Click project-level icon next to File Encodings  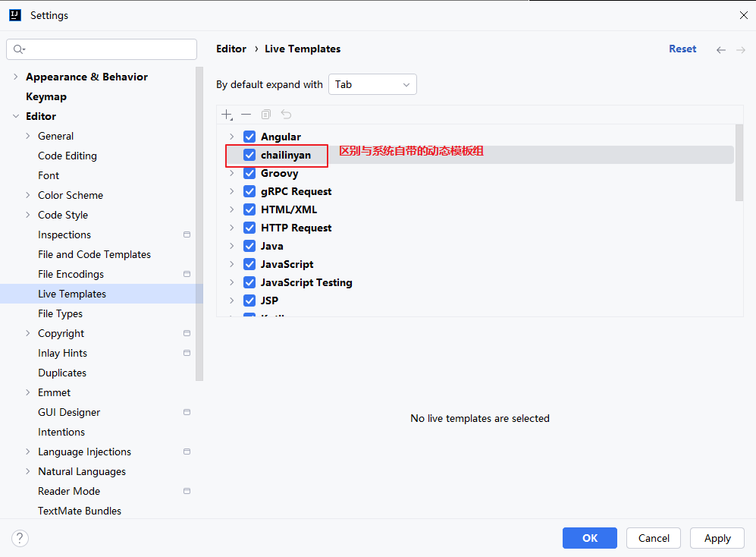click(x=187, y=274)
